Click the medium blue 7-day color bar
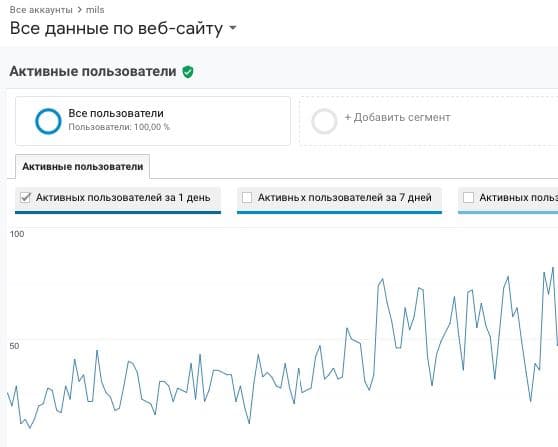The image size is (558, 447). click(x=339, y=212)
